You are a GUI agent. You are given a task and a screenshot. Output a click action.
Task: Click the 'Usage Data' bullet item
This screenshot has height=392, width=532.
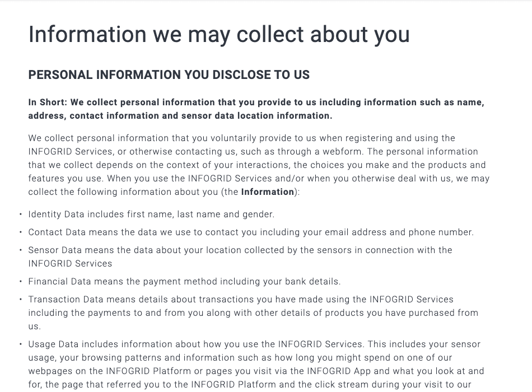(256, 364)
